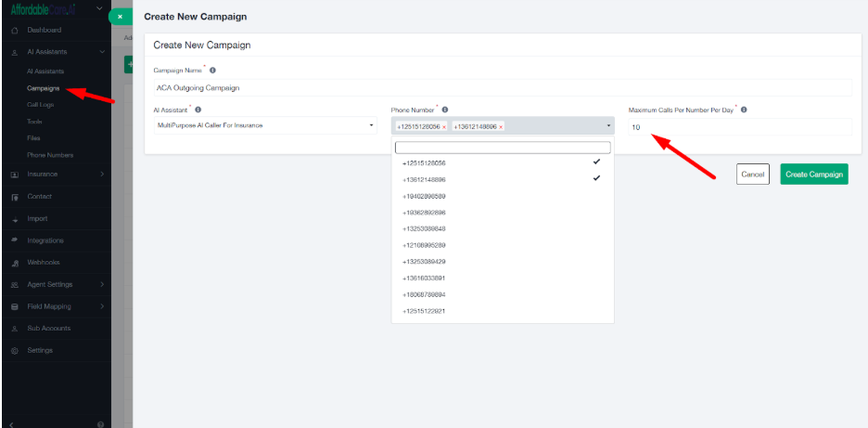The height and width of the screenshot is (428, 868).
Task: Click the Cancel button
Action: 752,175
